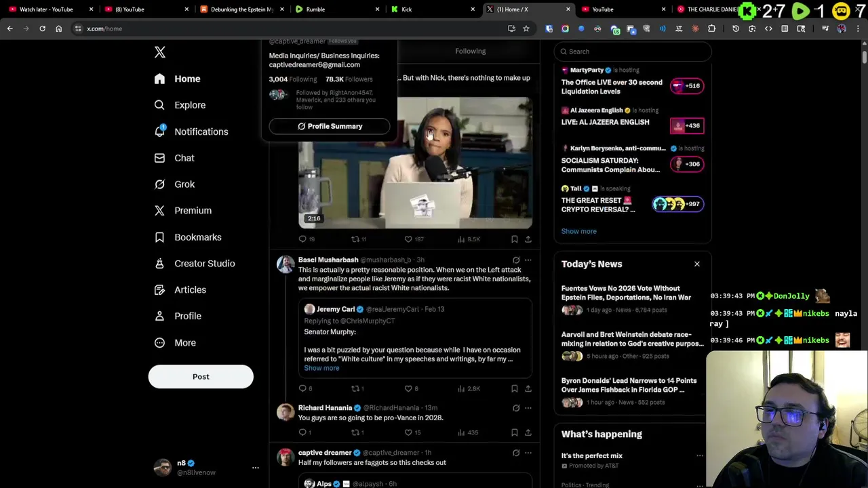Reply to the video post with 19 replies
The width and height of the screenshot is (868, 488).
click(x=307, y=239)
